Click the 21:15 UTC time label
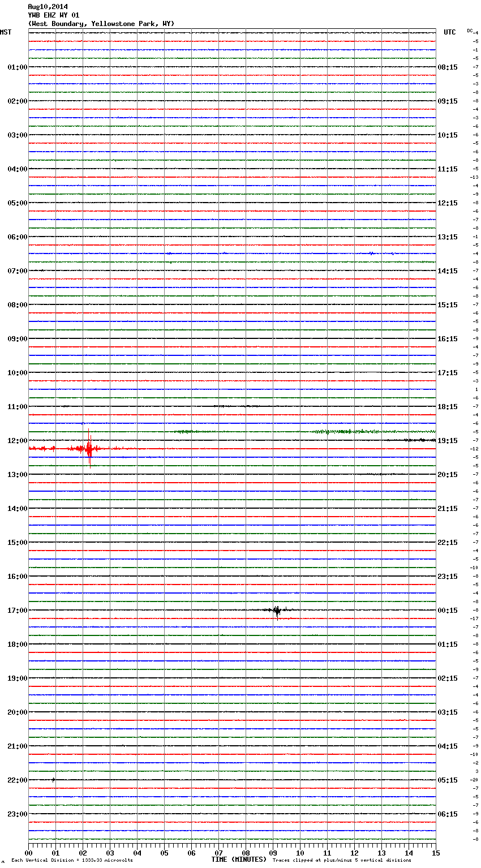Image resolution: width=481 pixels, height=868 pixels. point(448,509)
